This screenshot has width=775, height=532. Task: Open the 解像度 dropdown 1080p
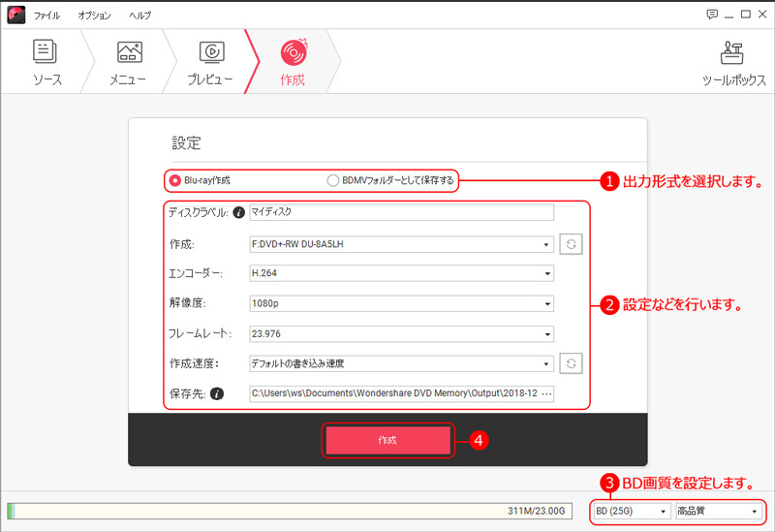pos(401,303)
